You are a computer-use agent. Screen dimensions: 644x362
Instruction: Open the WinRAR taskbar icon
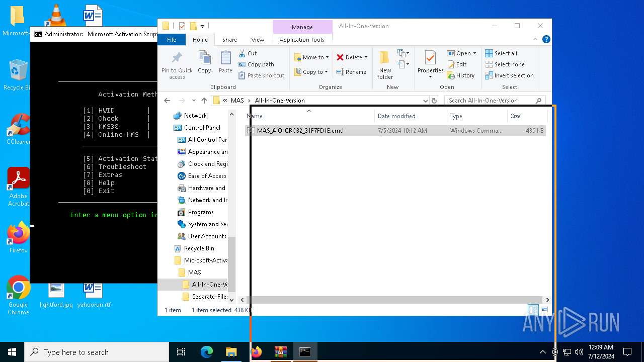coord(280,352)
